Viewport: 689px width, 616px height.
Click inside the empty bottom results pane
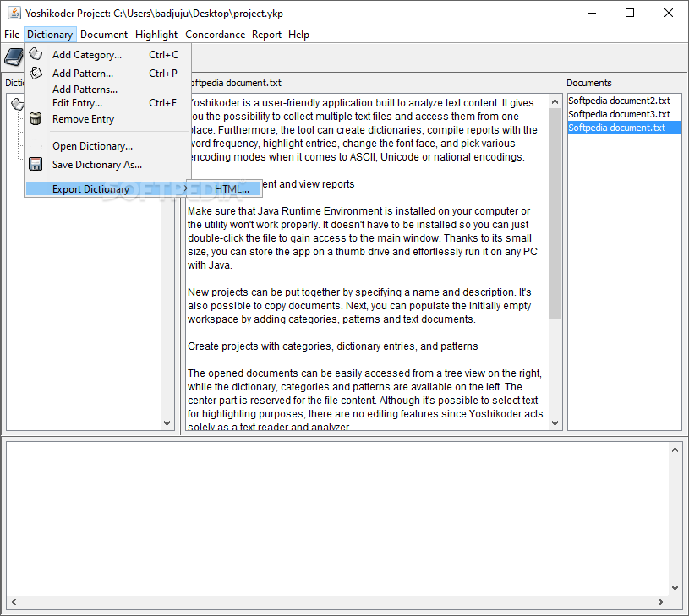tap(337, 519)
